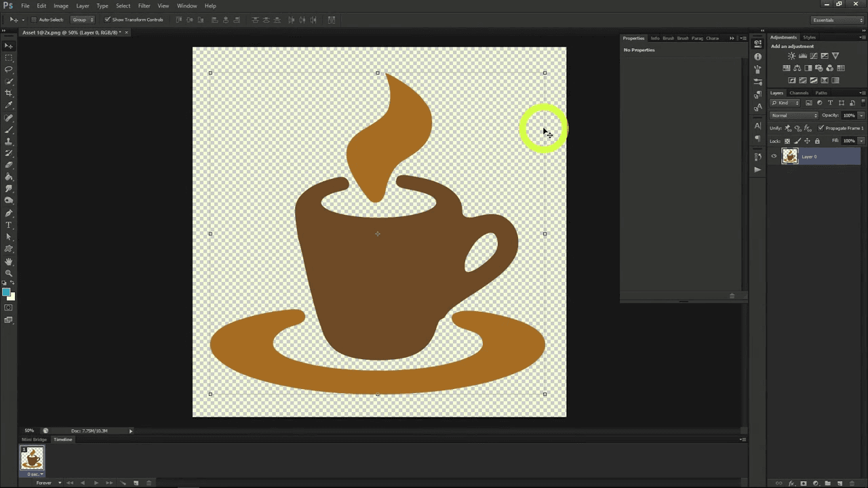Image resolution: width=868 pixels, height=488 pixels.
Task: Add a Color Balance adjustment
Action: click(x=797, y=68)
